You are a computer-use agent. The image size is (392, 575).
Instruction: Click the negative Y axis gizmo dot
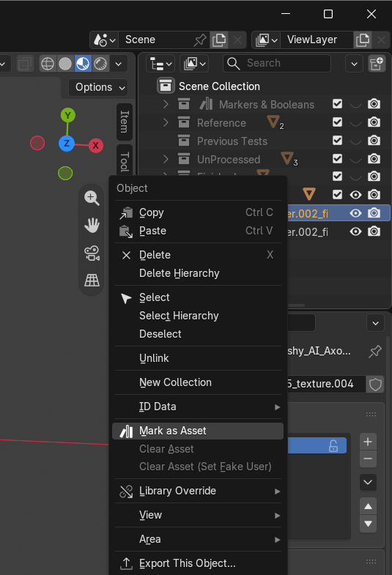[x=65, y=173]
